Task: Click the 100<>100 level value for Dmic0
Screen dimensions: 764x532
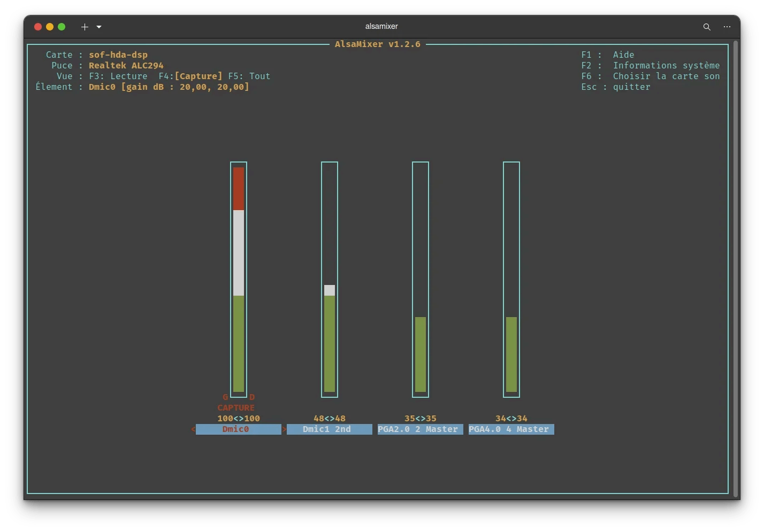Action: point(239,419)
